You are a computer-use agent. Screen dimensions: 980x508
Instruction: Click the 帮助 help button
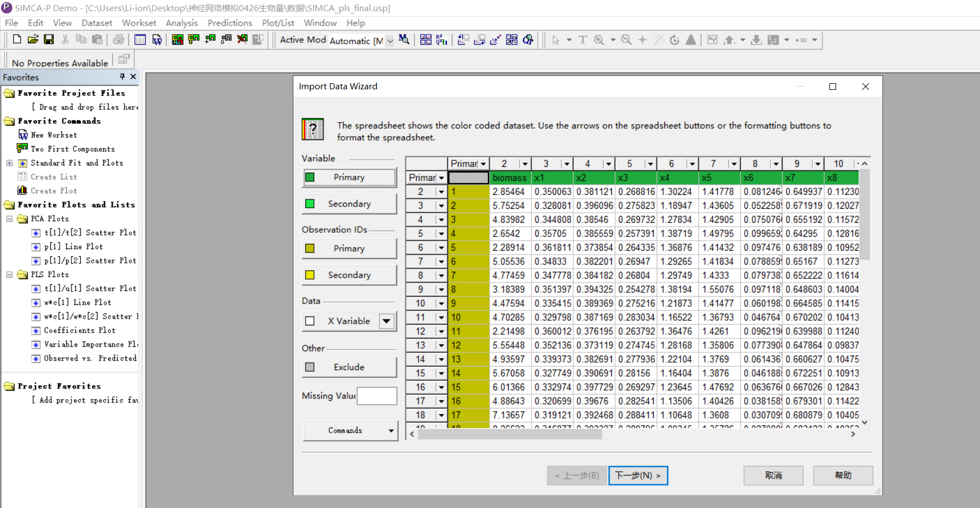[843, 476]
